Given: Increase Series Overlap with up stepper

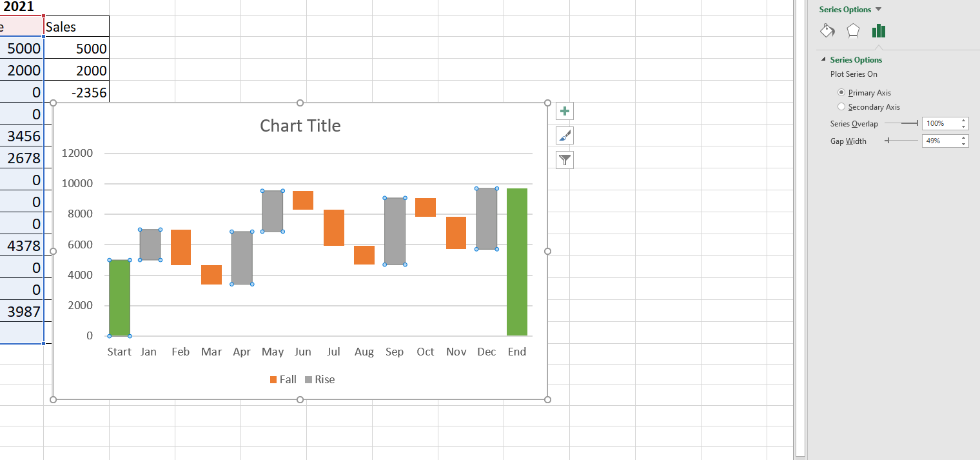Looking at the screenshot, I should click(x=963, y=121).
